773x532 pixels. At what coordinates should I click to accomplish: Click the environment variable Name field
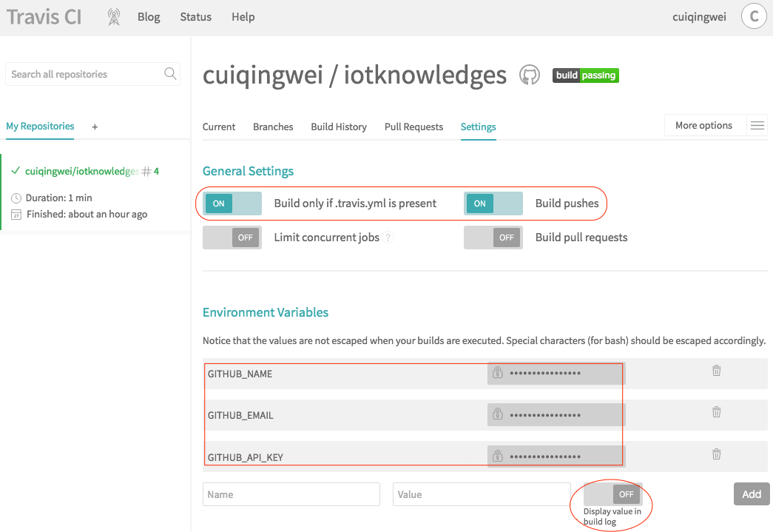click(x=291, y=494)
